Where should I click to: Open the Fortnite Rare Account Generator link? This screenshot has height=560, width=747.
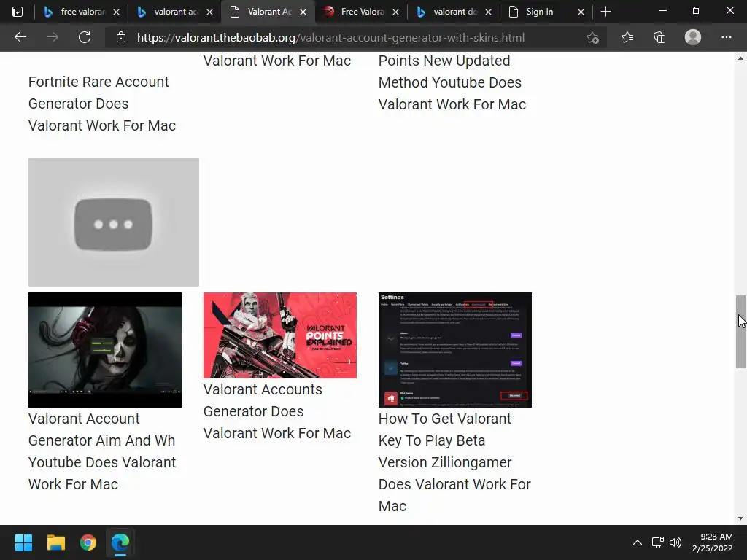point(102,104)
